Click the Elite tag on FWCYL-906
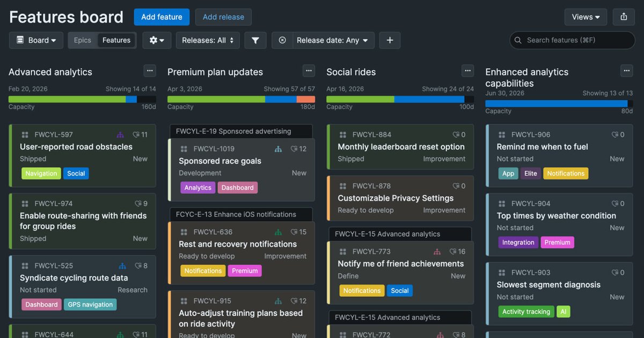 [x=531, y=173]
